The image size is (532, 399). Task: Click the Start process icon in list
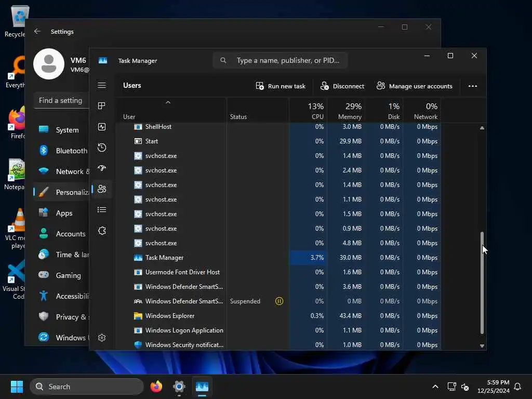point(138,141)
